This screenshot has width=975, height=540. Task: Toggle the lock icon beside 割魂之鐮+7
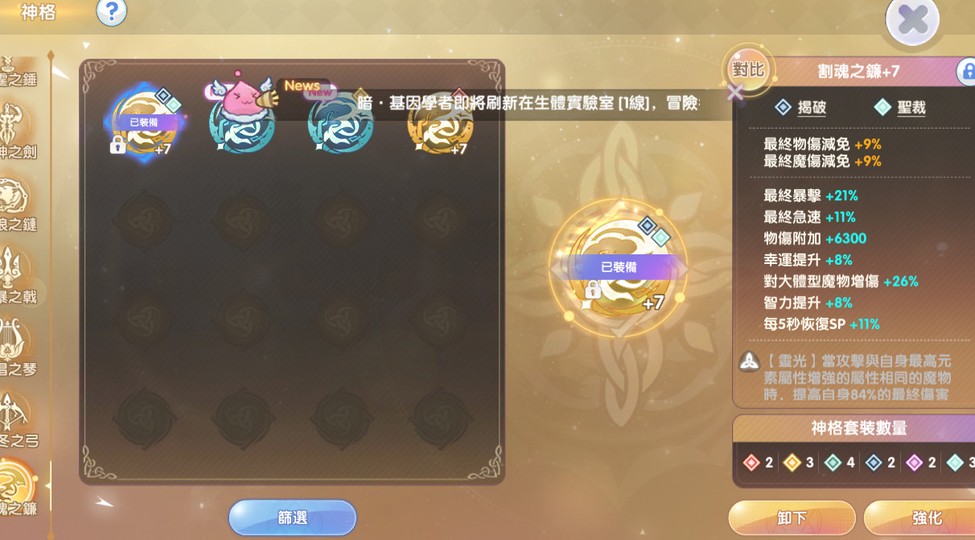point(967,71)
